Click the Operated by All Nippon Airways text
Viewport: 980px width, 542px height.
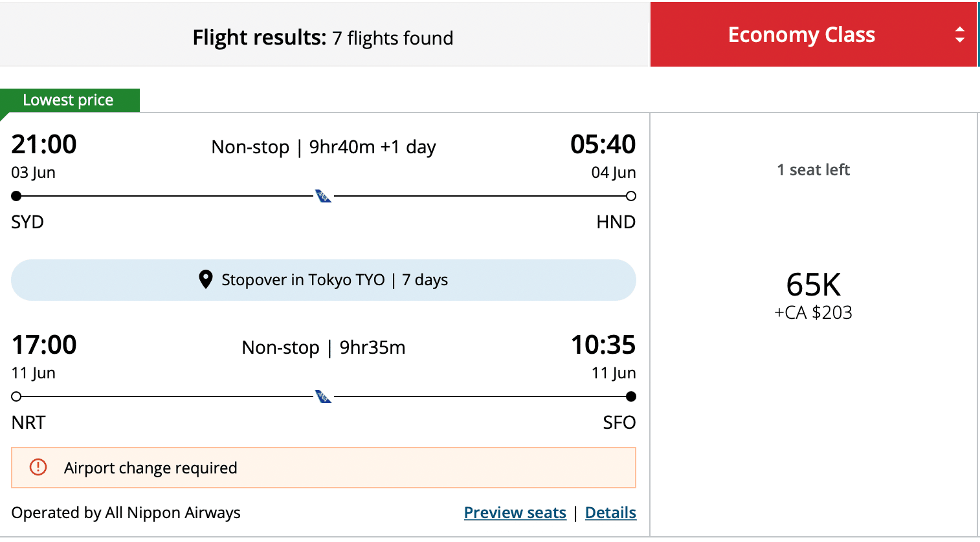(x=126, y=513)
